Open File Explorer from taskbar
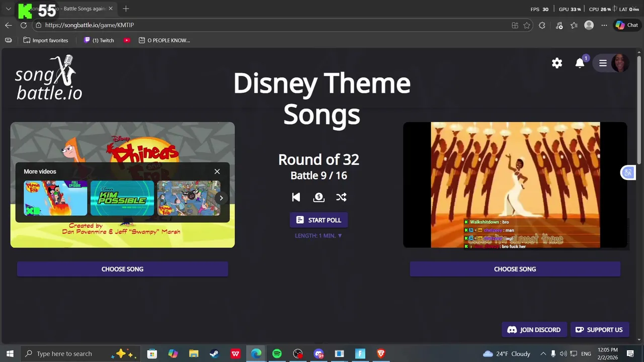644x362 pixels. 194,354
